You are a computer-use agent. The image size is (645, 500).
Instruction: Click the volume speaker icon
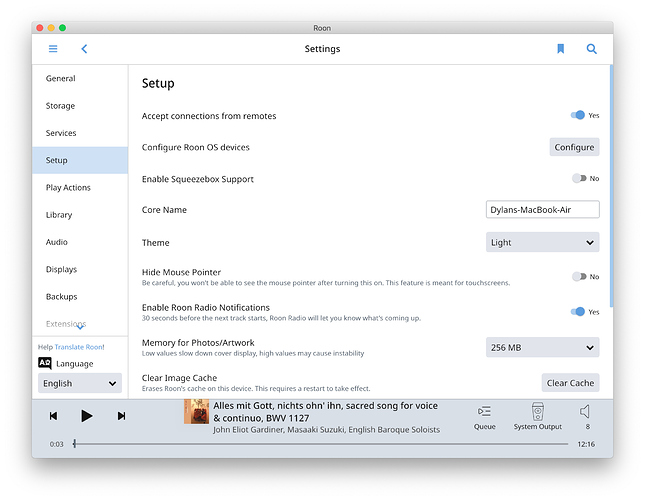pos(585,412)
